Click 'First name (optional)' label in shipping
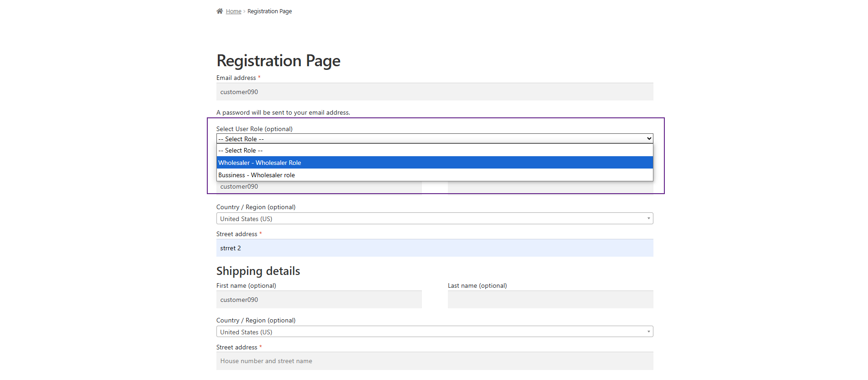Viewport: 868px width, 380px height. (x=246, y=285)
